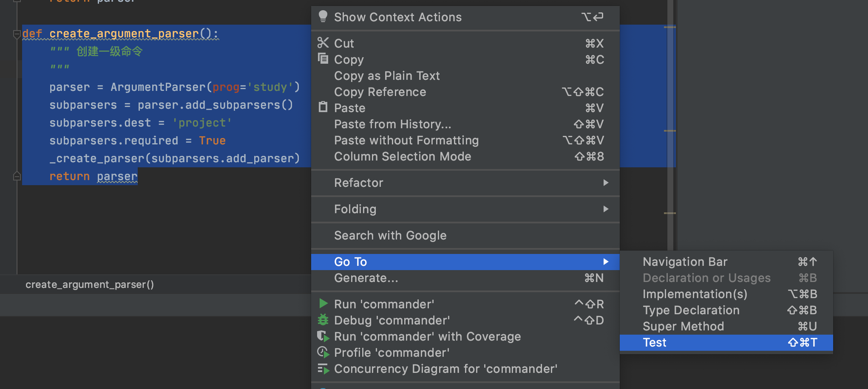The height and width of the screenshot is (389, 868).
Task: Choose Show Context Actions
Action: 465,17
